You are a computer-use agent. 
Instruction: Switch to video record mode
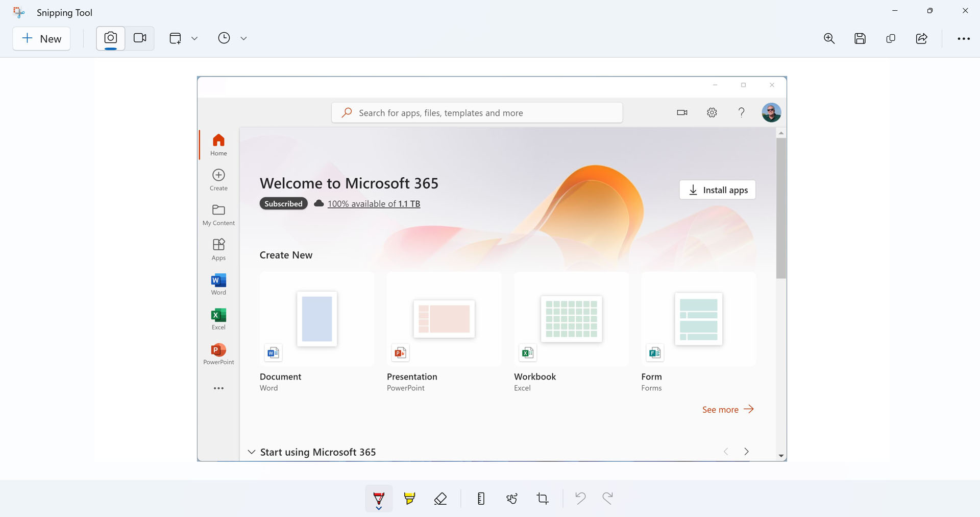(x=140, y=38)
